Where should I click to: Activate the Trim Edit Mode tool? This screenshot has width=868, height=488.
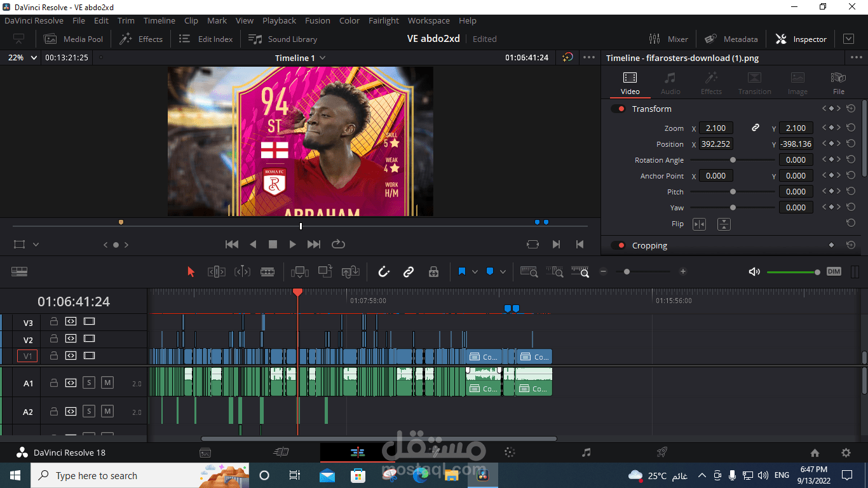[217, 272]
